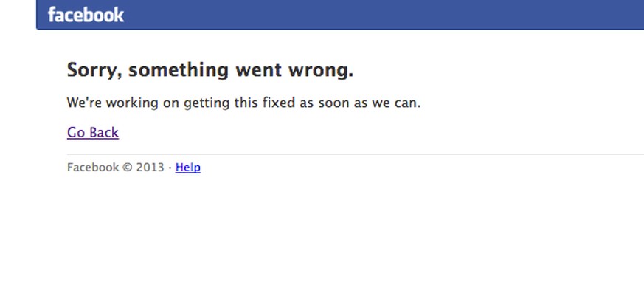The image size is (644, 296).
Task: Click the Facebook logo in header
Action: (86, 14)
